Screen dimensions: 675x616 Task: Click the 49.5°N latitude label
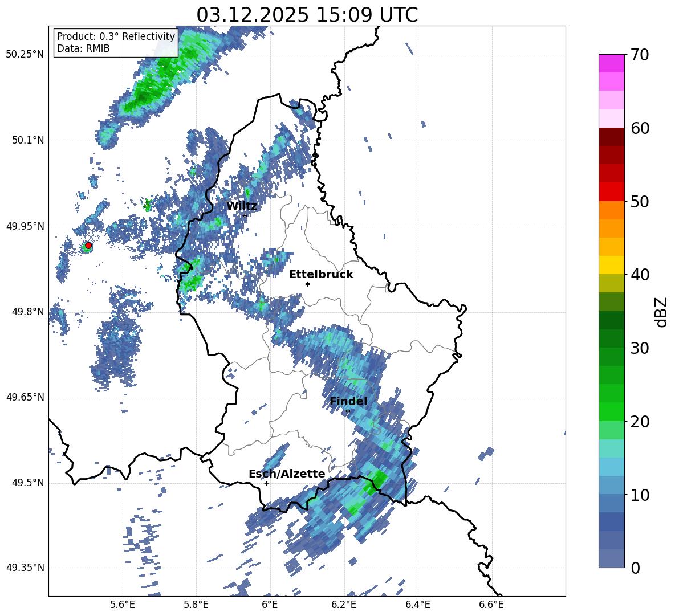[27, 483]
